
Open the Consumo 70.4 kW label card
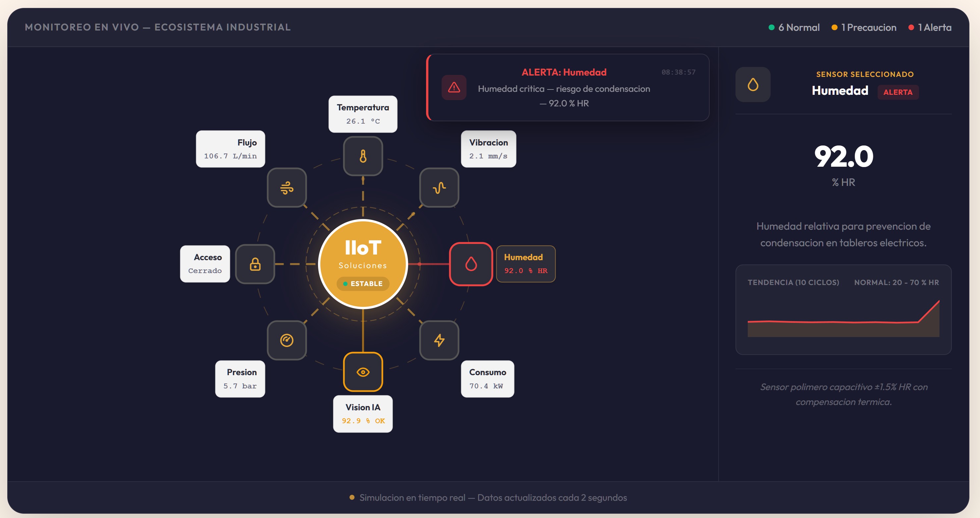[x=487, y=379]
